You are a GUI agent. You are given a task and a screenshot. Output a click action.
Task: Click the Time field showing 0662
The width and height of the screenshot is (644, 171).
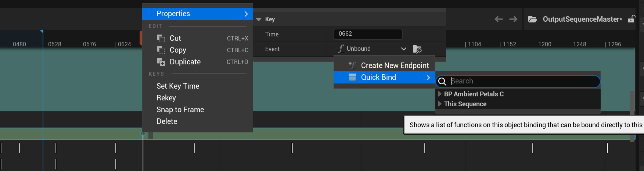coord(368,34)
